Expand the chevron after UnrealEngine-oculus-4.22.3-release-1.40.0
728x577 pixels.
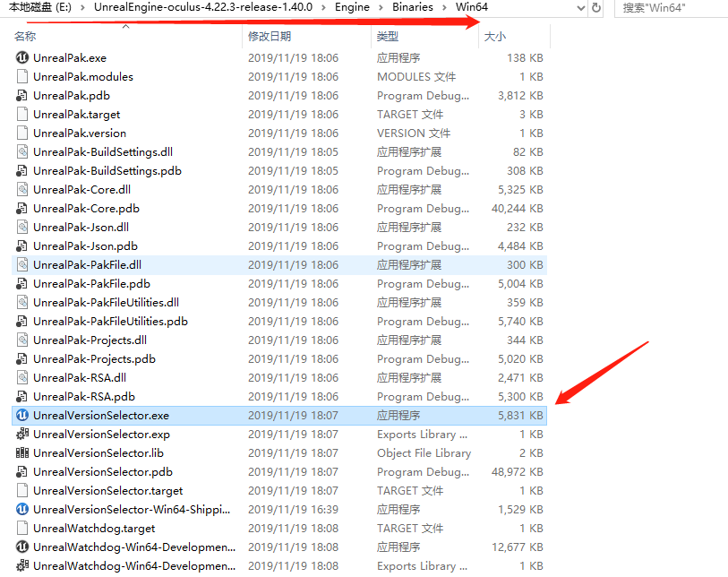click(x=323, y=7)
